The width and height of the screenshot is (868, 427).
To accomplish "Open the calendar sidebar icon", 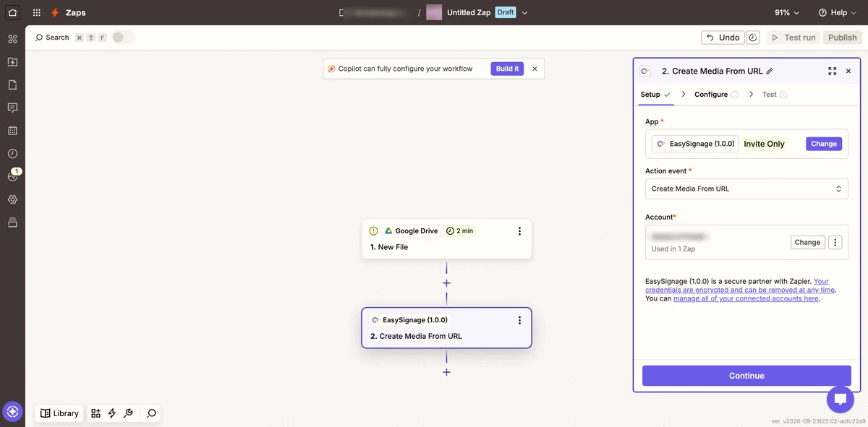I will (12, 131).
